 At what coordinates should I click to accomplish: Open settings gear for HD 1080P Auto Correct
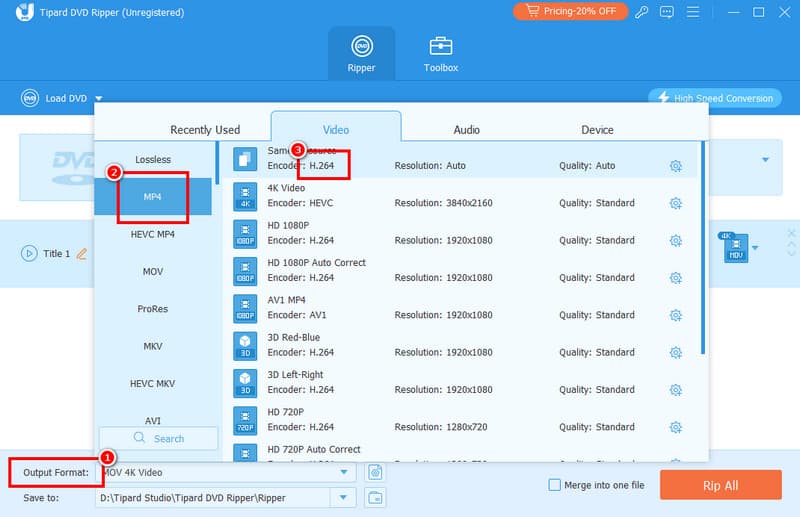click(676, 278)
